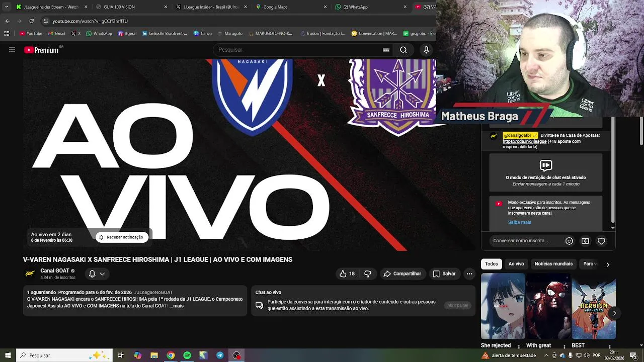This screenshot has width=644, height=362.
Task: Open Task View on the taskbar
Action: [121, 355]
